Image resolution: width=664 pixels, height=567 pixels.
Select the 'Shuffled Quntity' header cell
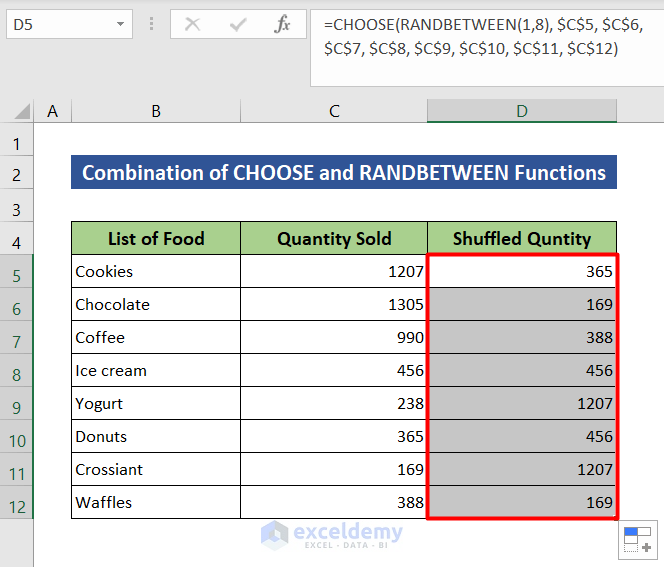click(522, 238)
